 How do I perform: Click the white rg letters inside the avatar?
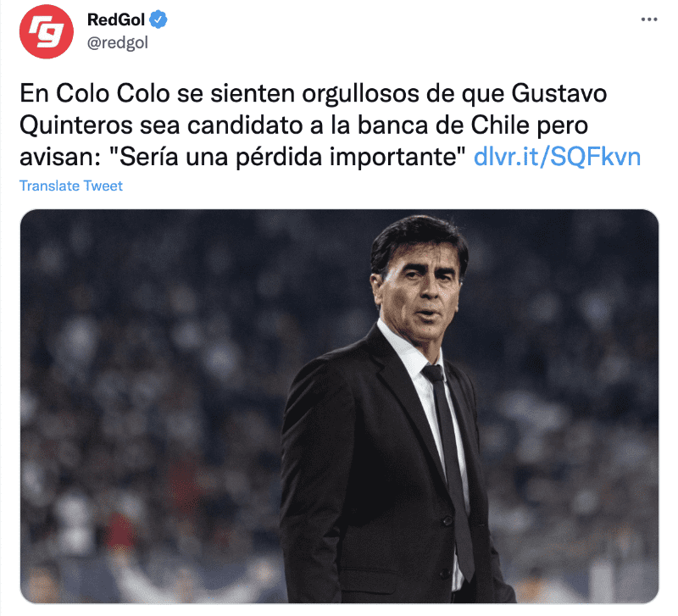click(x=47, y=32)
